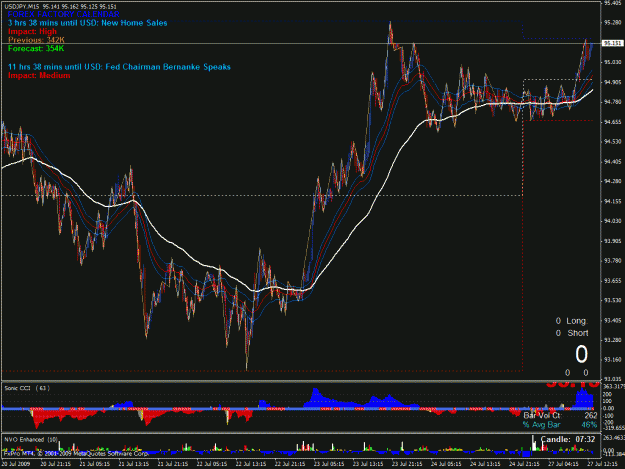The image size is (625, 469).
Task: Click the 'Impact: High' label
Action: tap(32, 31)
